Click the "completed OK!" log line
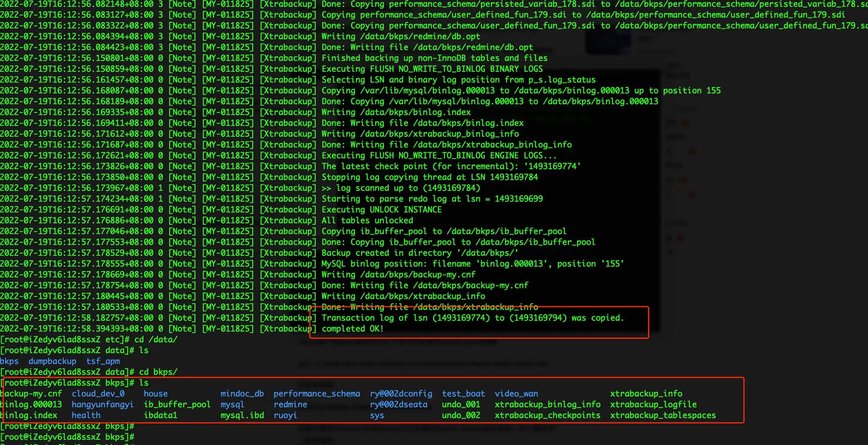The width and height of the screenshot is (868, 445). (352, 328)
